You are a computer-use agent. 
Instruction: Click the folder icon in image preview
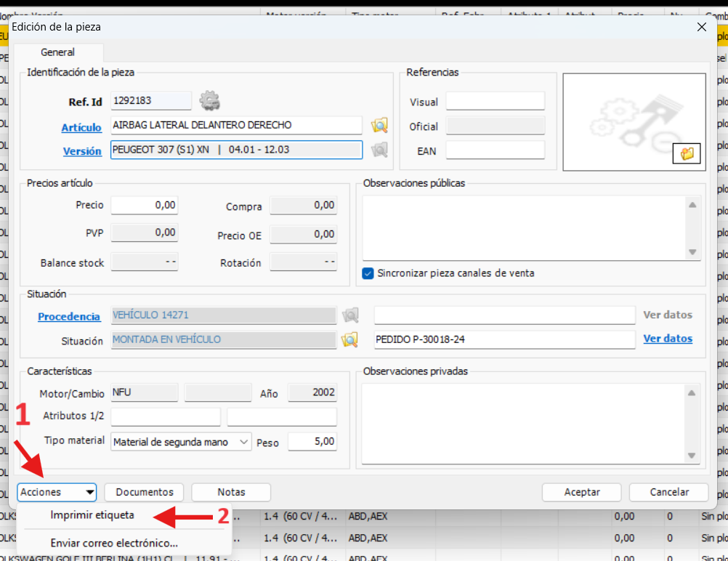click(687, 153)
